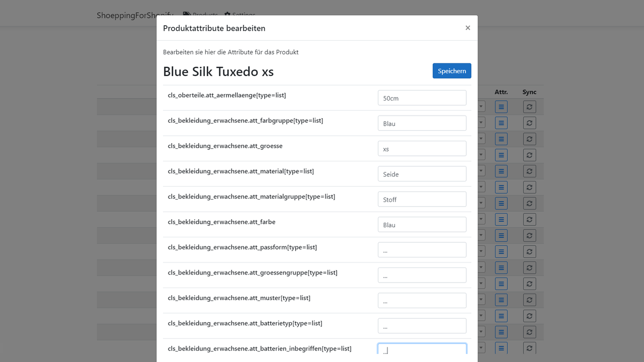This screenshot has height=362, width=644.
Task: Edit the att_farbgruppe field containing Blau
Action: coord(422,123)
